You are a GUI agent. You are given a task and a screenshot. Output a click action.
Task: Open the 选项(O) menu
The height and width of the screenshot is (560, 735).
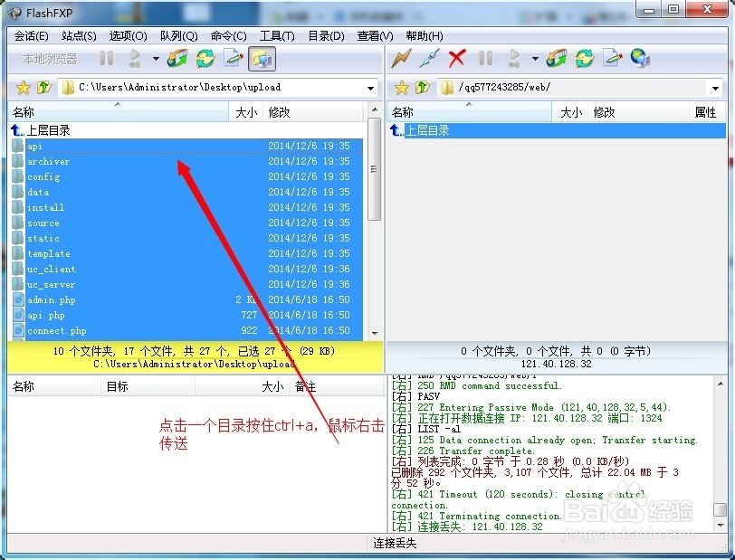(128, 36)
